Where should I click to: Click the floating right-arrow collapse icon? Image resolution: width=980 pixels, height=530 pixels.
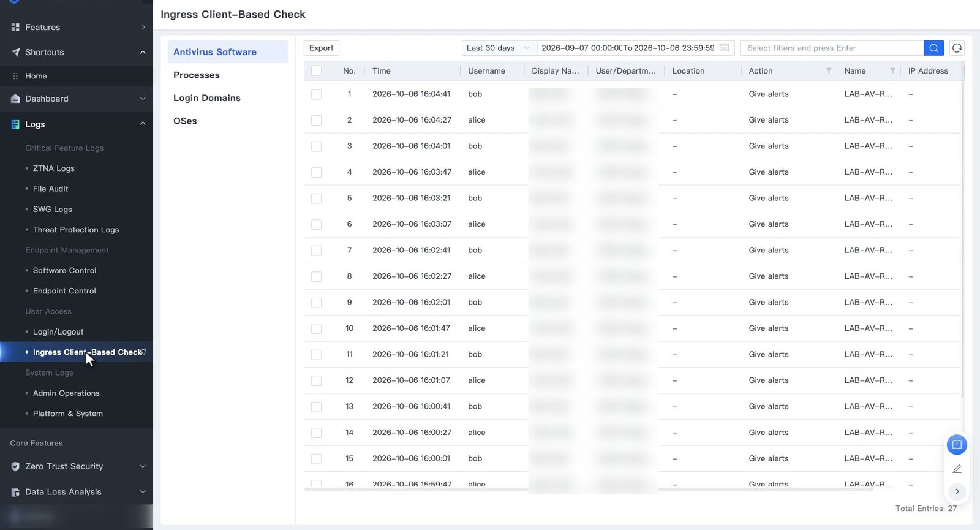coord(957,491)
